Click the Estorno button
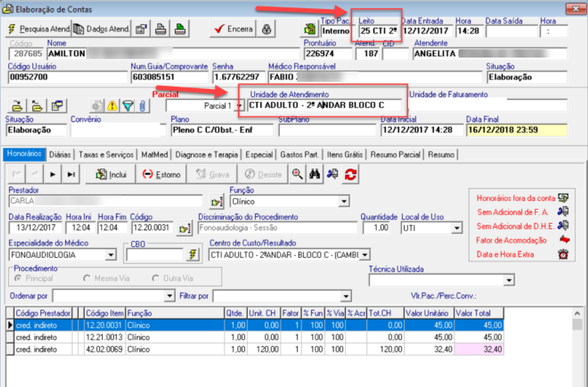The image size is (588, 387). click(x=161, y=174)
